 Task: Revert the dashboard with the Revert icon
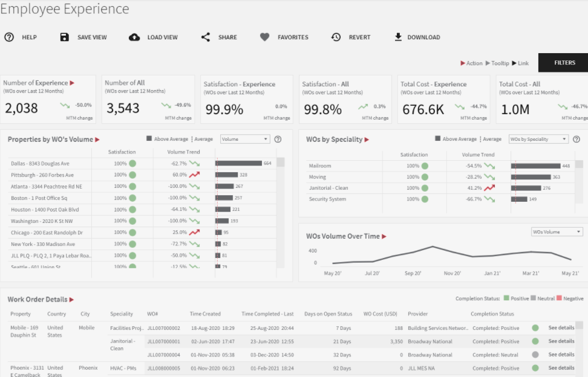[336, 37]
